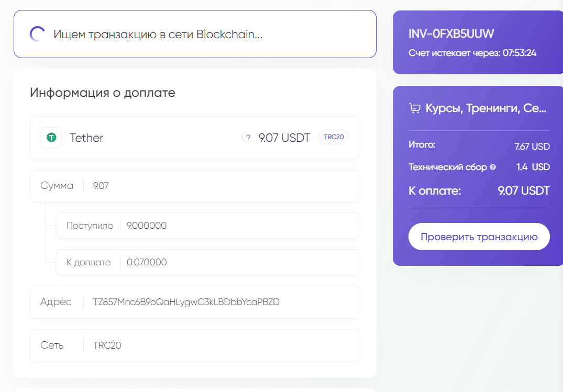This screenshot has height=392, width=563.
Task: Click the invoice expiry countdown timer
Action: coord(519,53)
